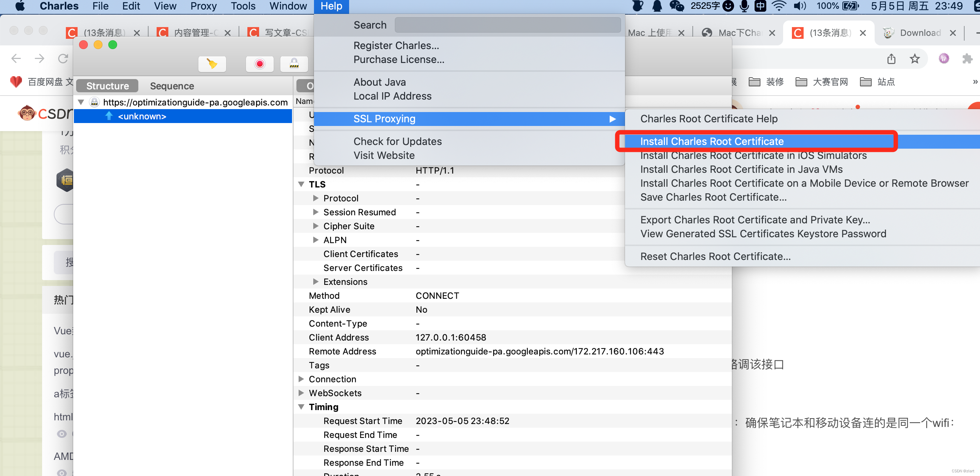Image resolution: width=980 pixels, height=476 pixels.
Task: Click the battery status icon
Action: click(x=850, y=6)
